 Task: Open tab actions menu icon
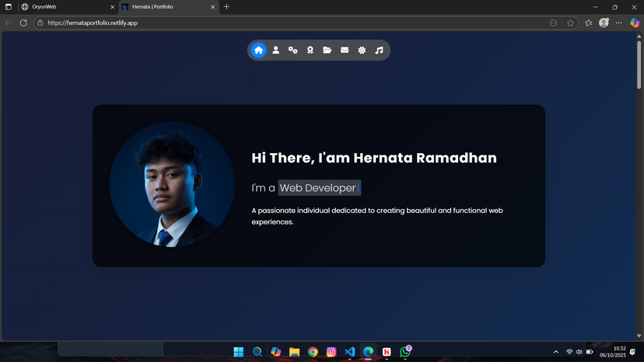pos(9,7)
